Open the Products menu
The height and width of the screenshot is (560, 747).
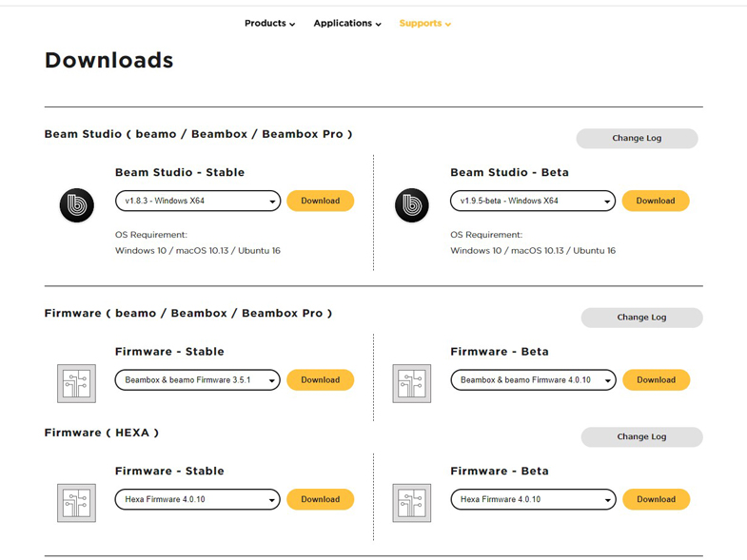[x=269, y=24]
